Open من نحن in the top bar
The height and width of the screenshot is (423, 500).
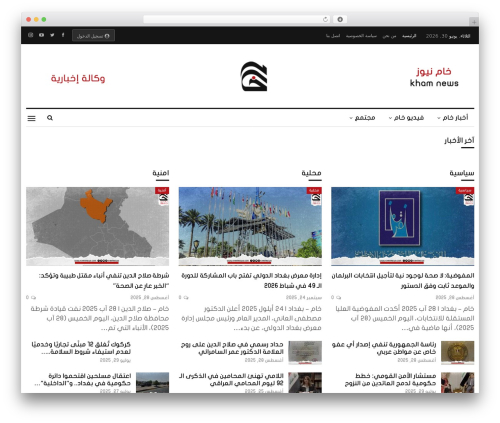pyautogui.click(x=389, y=36)
